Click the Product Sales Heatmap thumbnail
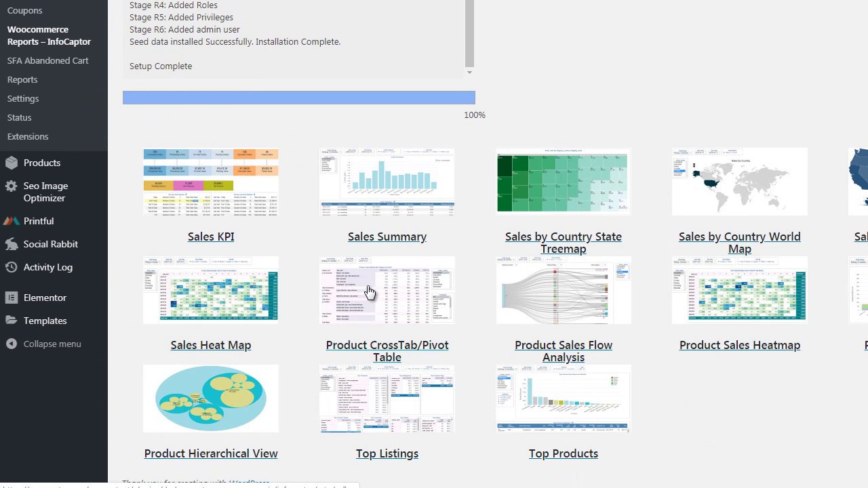The image size is (868, 488). [x=740, y=290]
